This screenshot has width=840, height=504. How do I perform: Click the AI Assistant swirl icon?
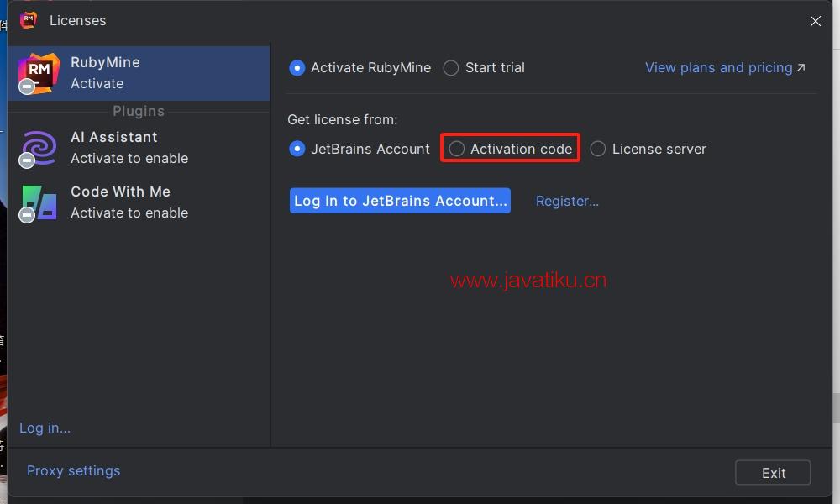39,149
